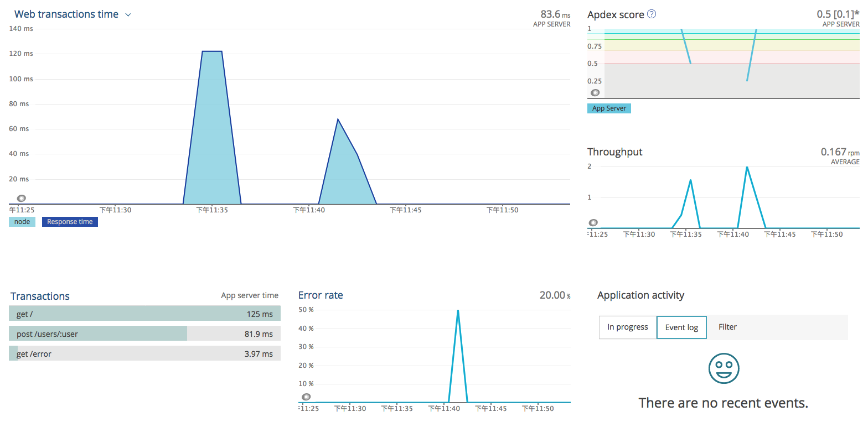Select the get / transaction bar

point(144,314)
